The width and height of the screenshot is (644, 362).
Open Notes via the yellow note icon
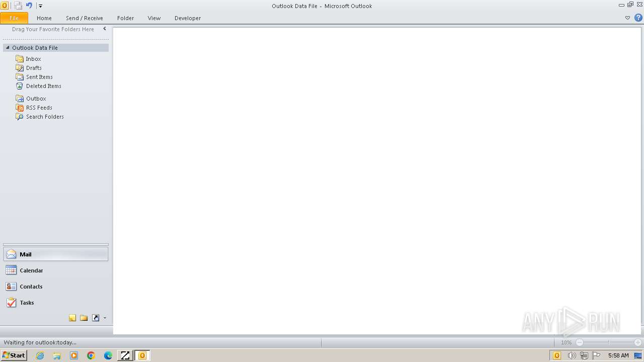[x=72, y=318]
